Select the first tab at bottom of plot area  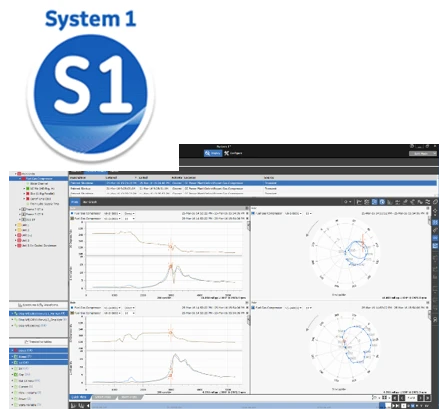point(80,397)
